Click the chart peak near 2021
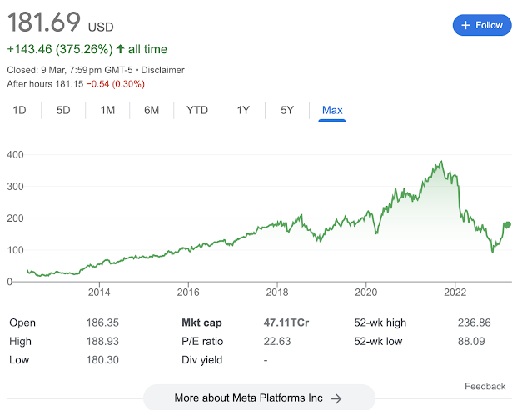Viewport: 532px width, 410px height. tap(440, 162)
